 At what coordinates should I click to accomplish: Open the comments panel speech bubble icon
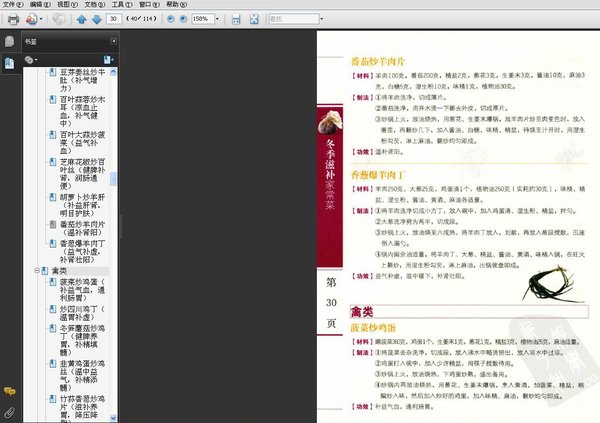point(10,391)
